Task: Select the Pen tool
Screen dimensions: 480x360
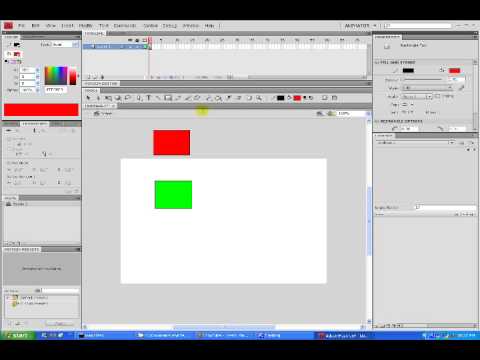Action: pyautogui.click(x=139, y=98)
